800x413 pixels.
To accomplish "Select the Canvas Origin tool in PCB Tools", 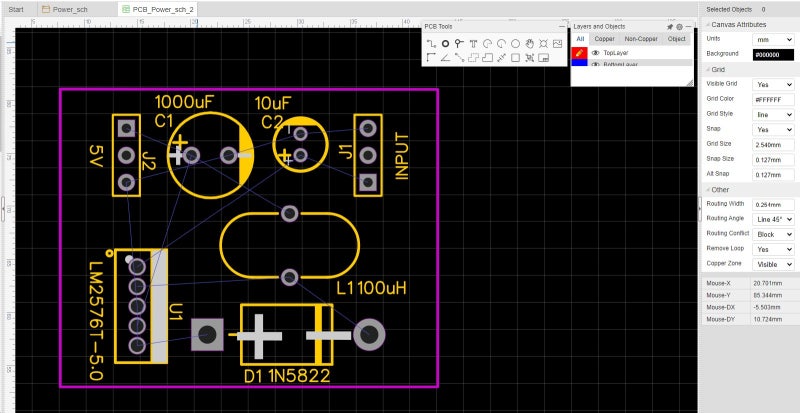I will 431,58.
